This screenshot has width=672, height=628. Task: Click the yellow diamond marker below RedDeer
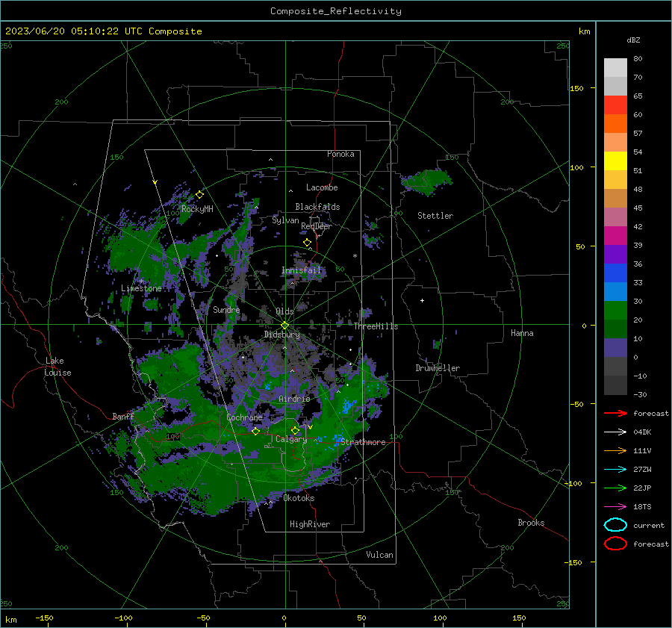click(x=308, y=243)
